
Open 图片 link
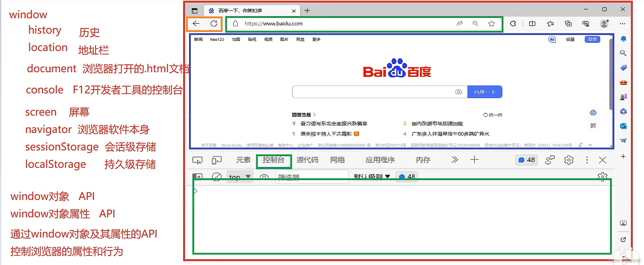tap(284, 39)
